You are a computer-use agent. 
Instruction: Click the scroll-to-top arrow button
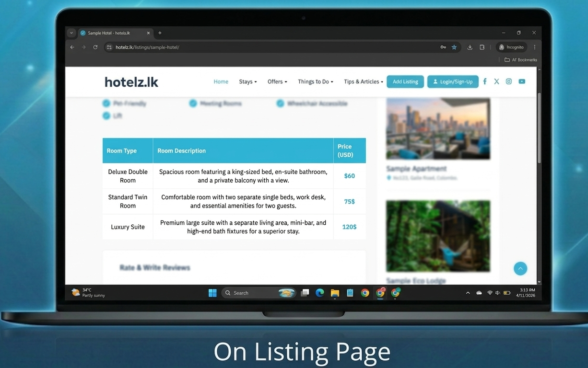click(x=520, y=268)
